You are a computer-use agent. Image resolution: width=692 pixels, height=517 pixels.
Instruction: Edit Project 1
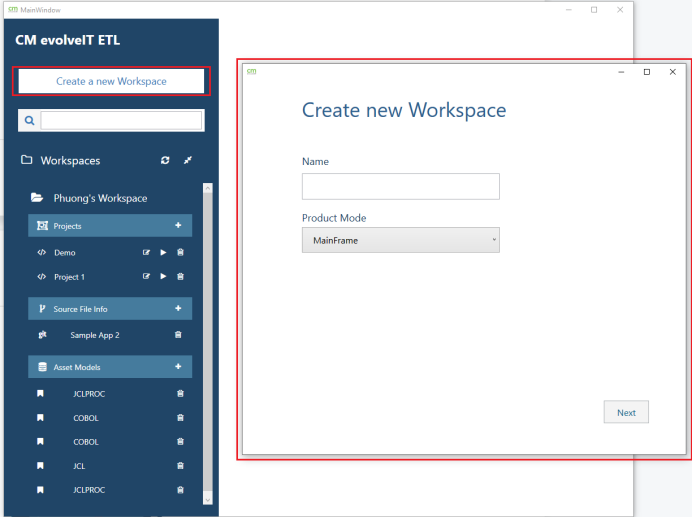coord(146,276)
